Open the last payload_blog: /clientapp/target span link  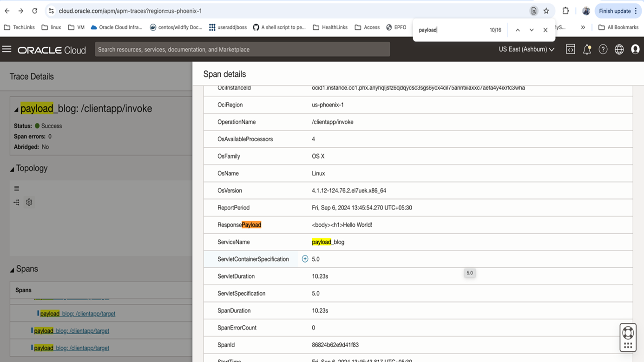click(72, 348)
